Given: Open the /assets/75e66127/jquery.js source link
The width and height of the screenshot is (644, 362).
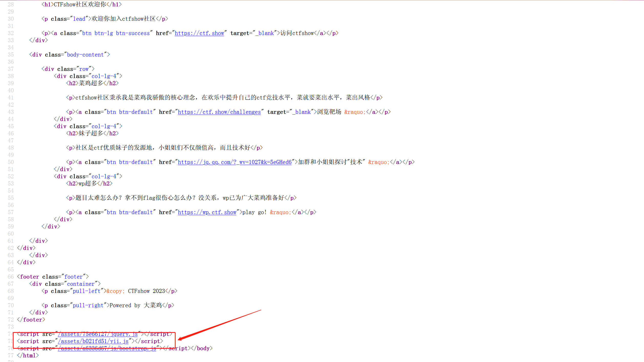Looking at the screenshot, I should click(x=98, y=334).
